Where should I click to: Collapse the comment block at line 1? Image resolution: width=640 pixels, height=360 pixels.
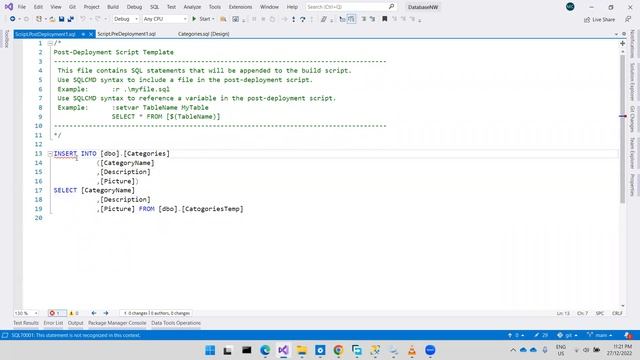50,43
